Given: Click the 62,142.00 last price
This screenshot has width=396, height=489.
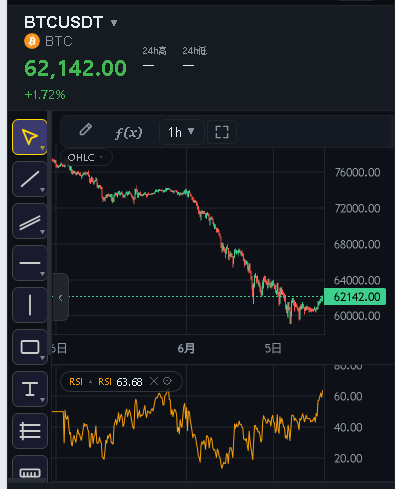Looking at the screenshot, I should click(75, 68).
